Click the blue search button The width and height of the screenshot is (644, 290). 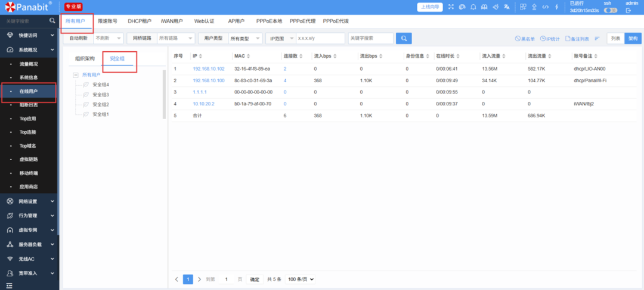point(404,38)
